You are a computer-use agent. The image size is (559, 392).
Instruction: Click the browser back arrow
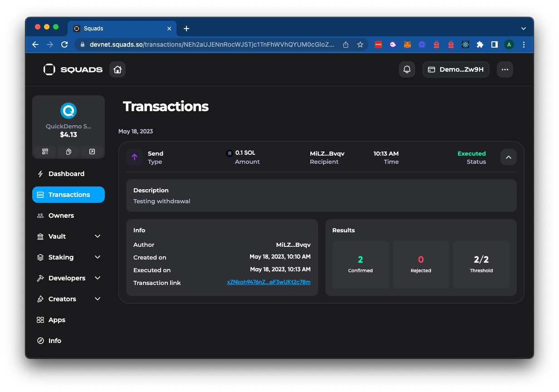coord(35,44)
